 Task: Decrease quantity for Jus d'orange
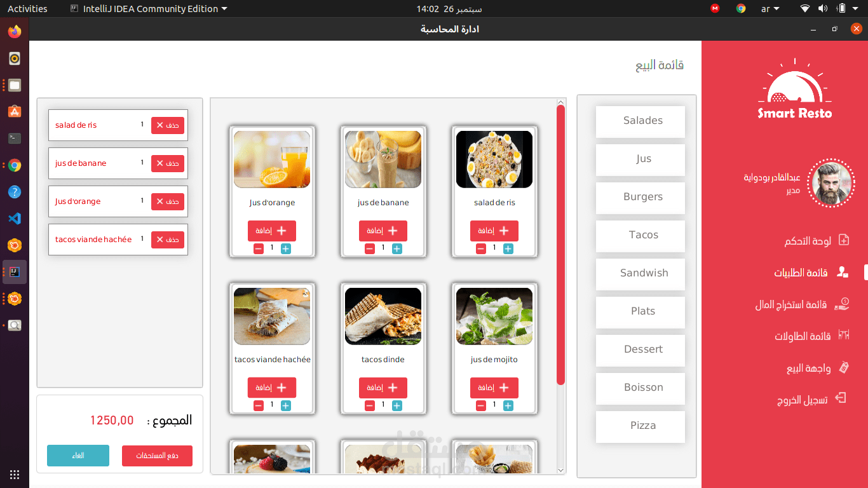[259, 249]
